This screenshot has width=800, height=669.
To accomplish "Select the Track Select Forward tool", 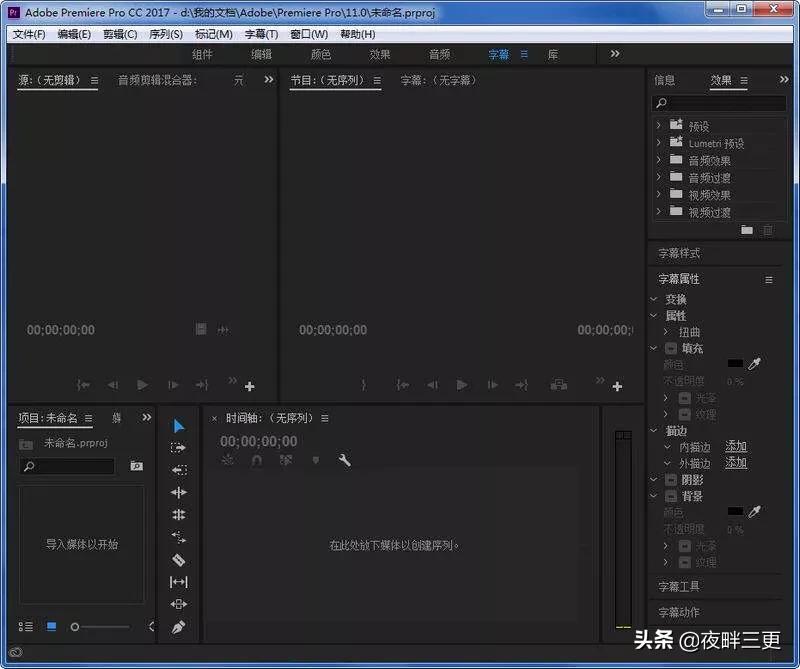I will 178,448.
